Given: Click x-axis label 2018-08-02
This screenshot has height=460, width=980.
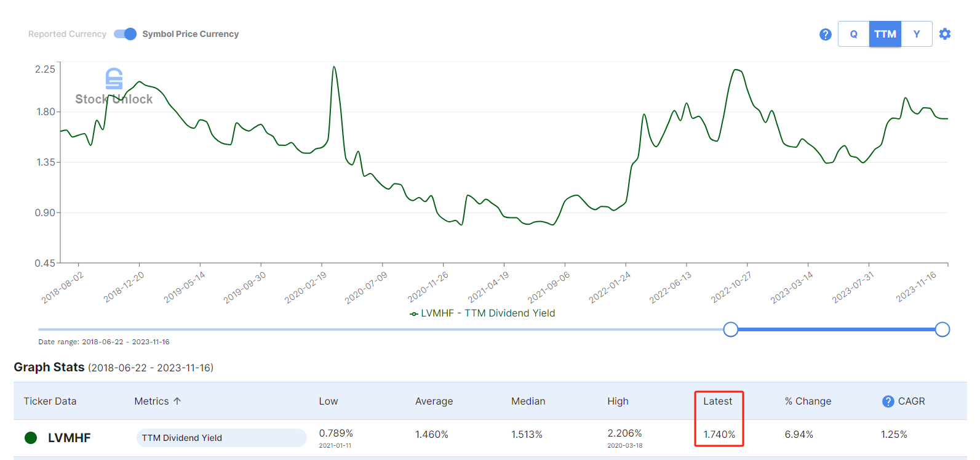Looking at the screenshot, I should 62,288.
